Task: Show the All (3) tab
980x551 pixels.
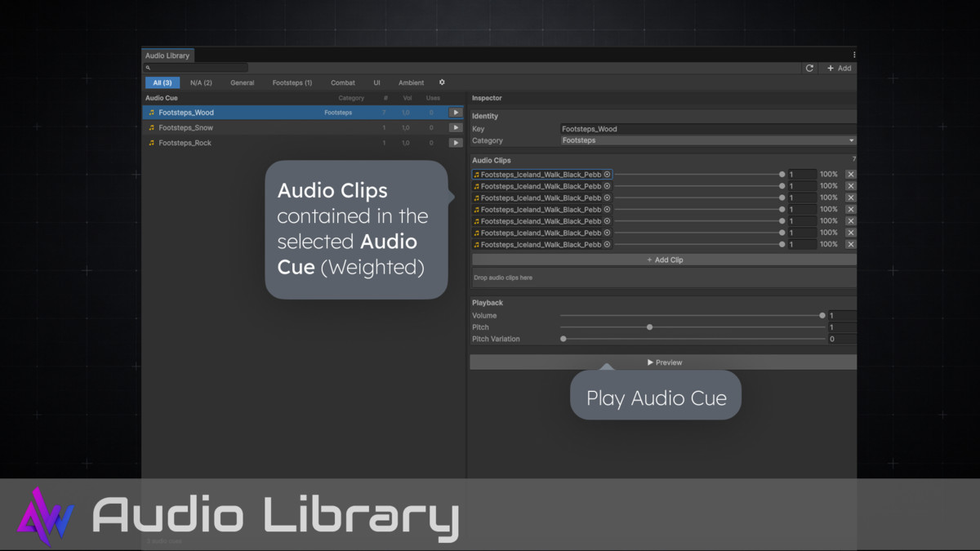Action: click(x=163, y=82)
